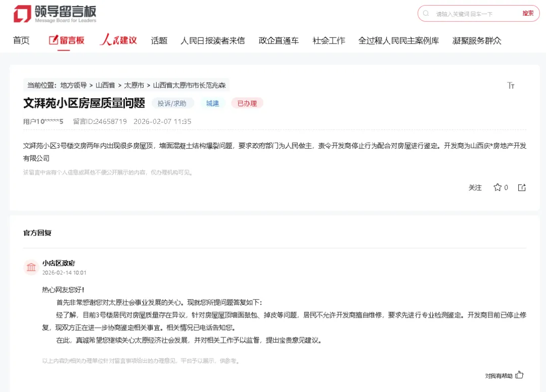The width and height of the screenshot is (546, 392).
Task: Click 地方领导 breadcrumb link
Action: pyautogui.click(x=73, y=85)
